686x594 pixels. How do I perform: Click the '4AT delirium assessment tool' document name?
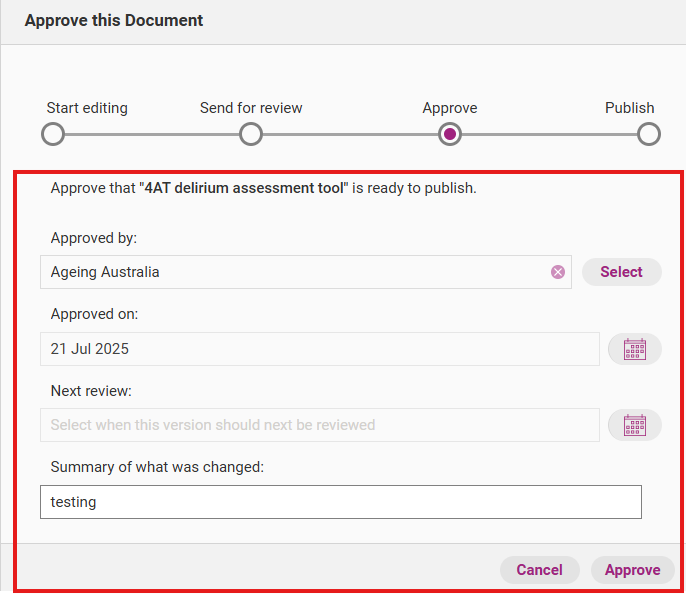pos(244,187)
